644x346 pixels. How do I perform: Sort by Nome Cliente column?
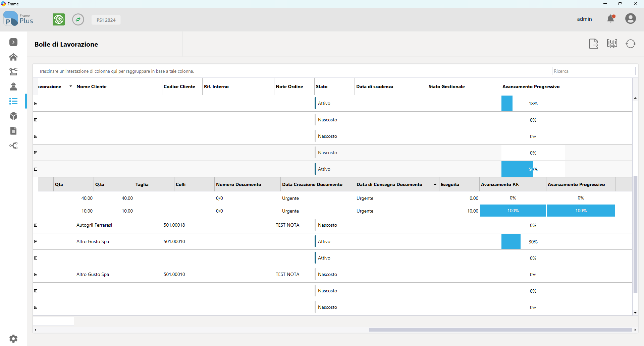[118, 86]
